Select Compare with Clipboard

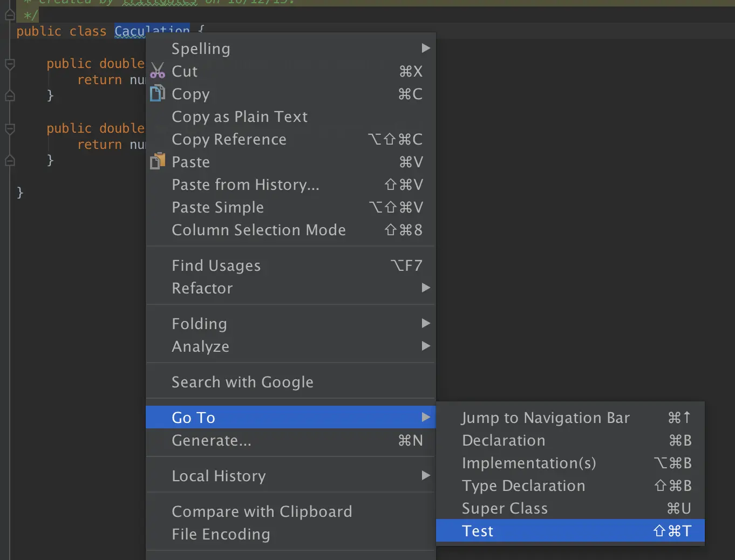point(290,511)
